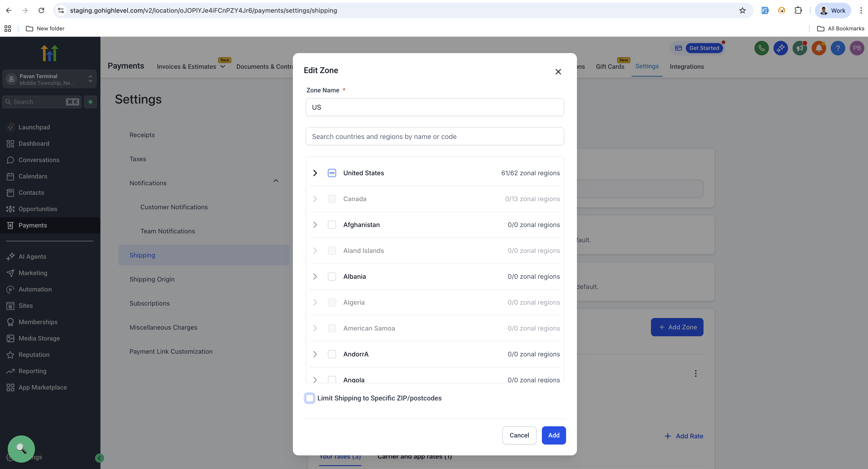Check the Afghanistan country checkbox

tap(332, 225)
